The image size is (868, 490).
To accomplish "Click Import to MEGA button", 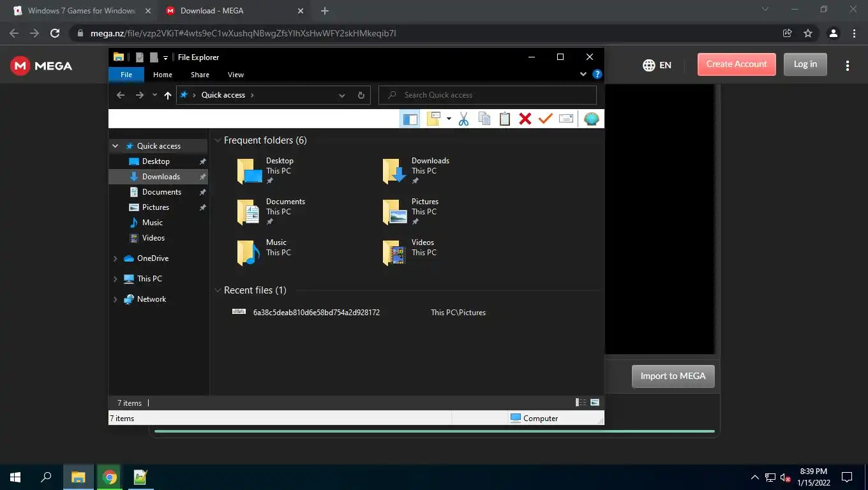I will tap(673, 376).
